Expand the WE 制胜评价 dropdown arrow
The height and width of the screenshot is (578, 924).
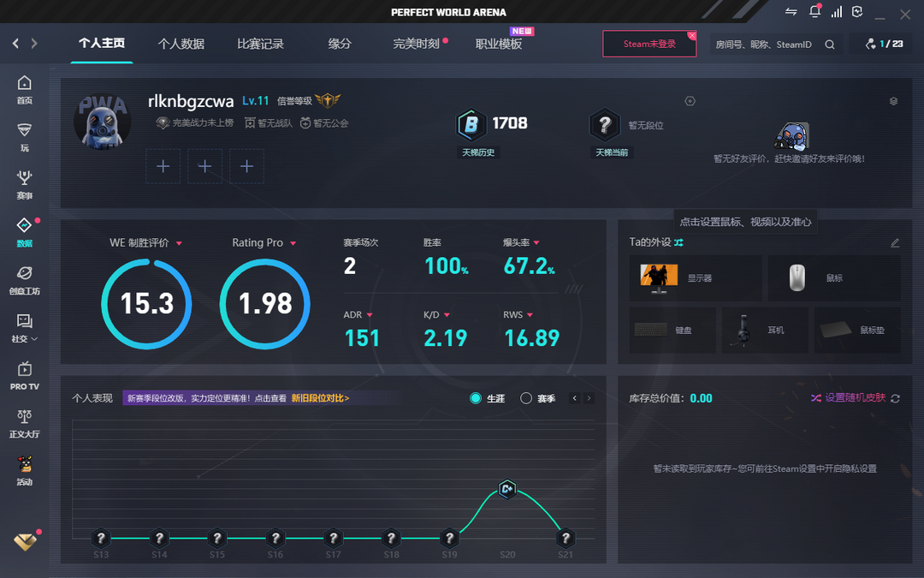click(x=179, y=243)
